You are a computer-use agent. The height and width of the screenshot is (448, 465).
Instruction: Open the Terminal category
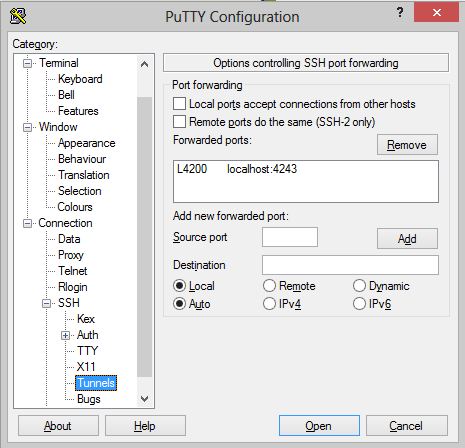59,63
